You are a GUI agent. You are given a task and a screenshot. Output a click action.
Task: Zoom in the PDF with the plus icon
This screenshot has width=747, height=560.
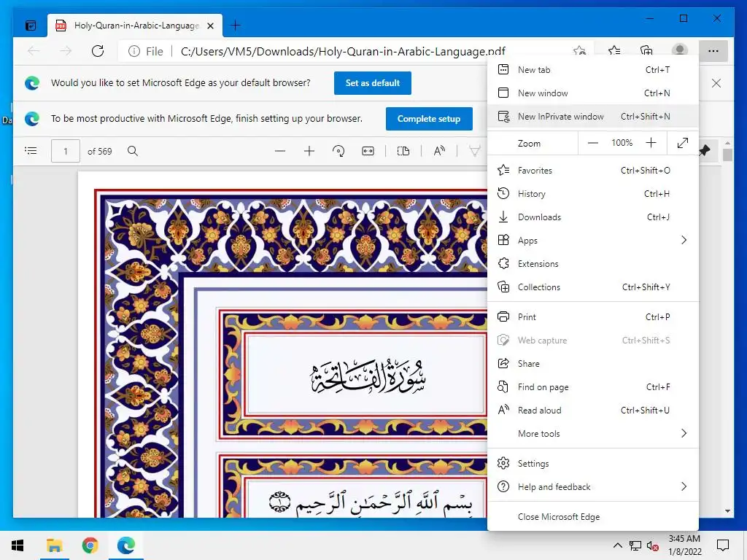[x=309, y=151]
